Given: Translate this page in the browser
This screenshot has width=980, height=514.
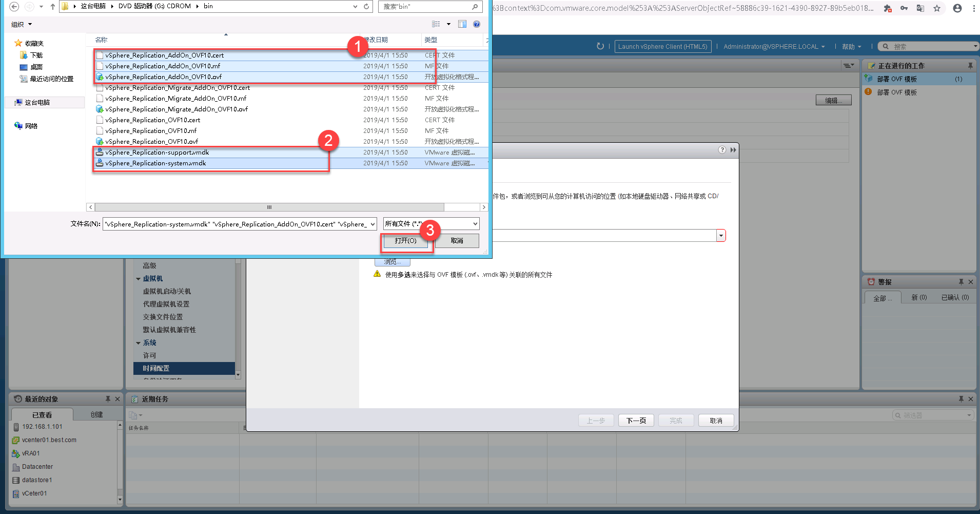Looking at the screenshot, I should coord(920,8).
